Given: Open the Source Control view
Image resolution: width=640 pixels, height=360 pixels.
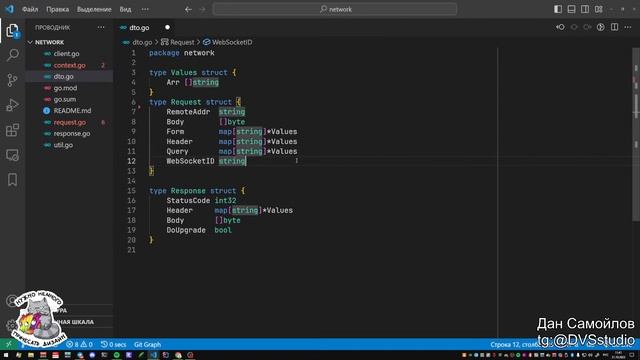Looking at the screenshot, I should (x=13, y=80).
